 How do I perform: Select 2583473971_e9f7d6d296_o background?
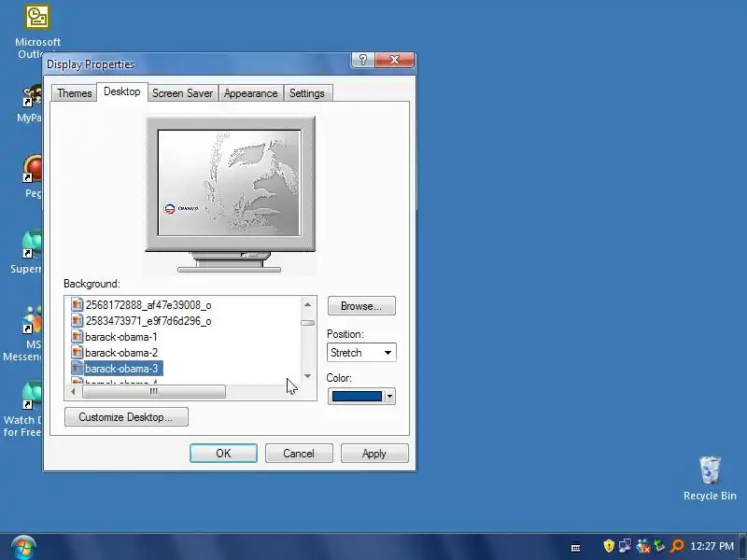pyautogui.click(x=148, y=321)
